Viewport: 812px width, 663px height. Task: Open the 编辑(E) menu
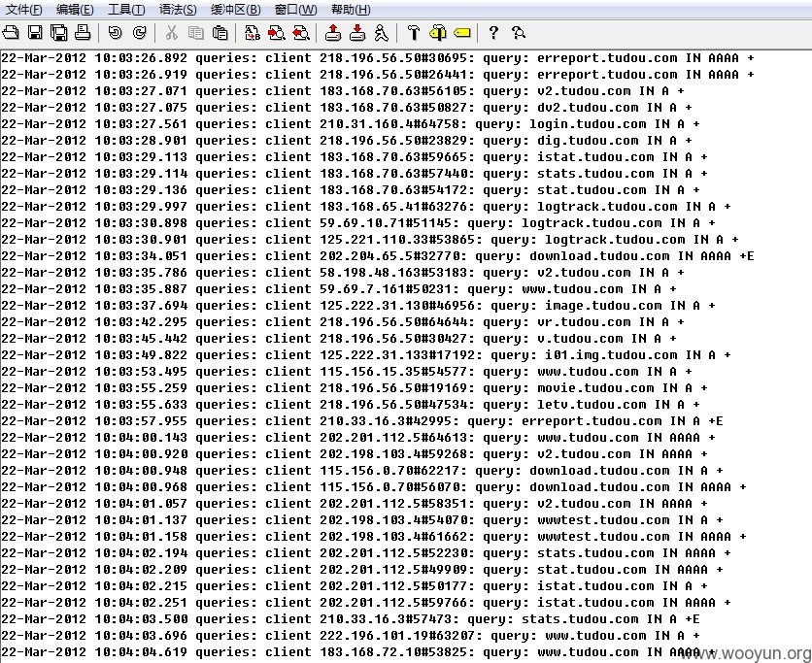pyautogui.click(x=75, y=10)
